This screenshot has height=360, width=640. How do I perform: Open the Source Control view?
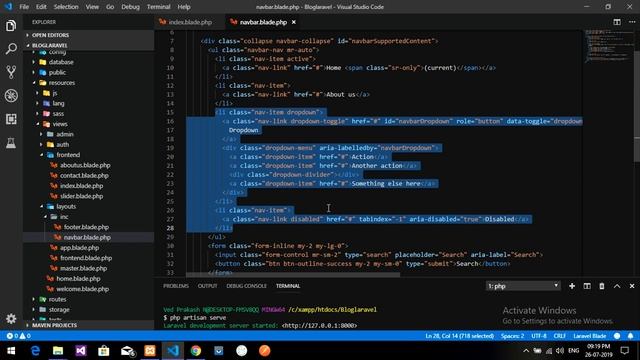(11, 72)
